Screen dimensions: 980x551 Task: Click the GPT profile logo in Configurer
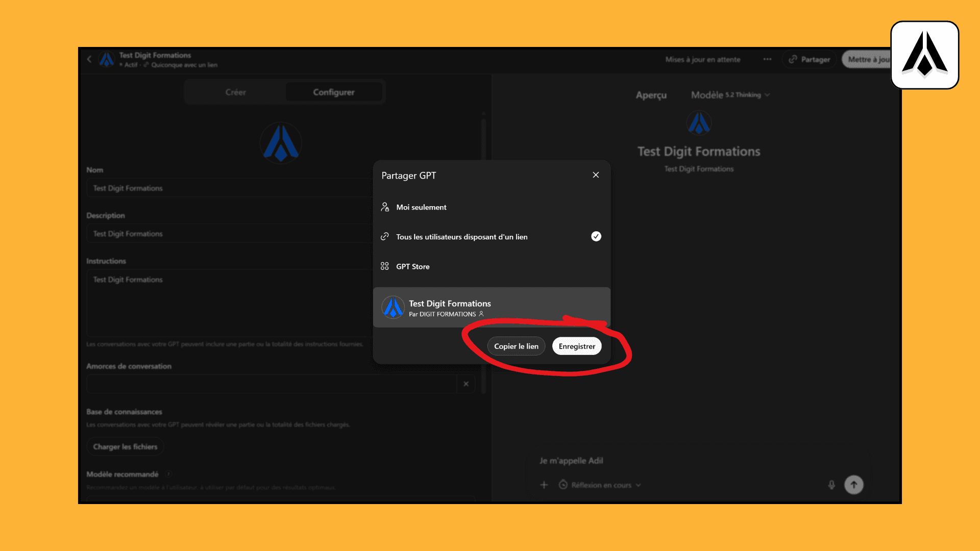click(x=281, y=143)
